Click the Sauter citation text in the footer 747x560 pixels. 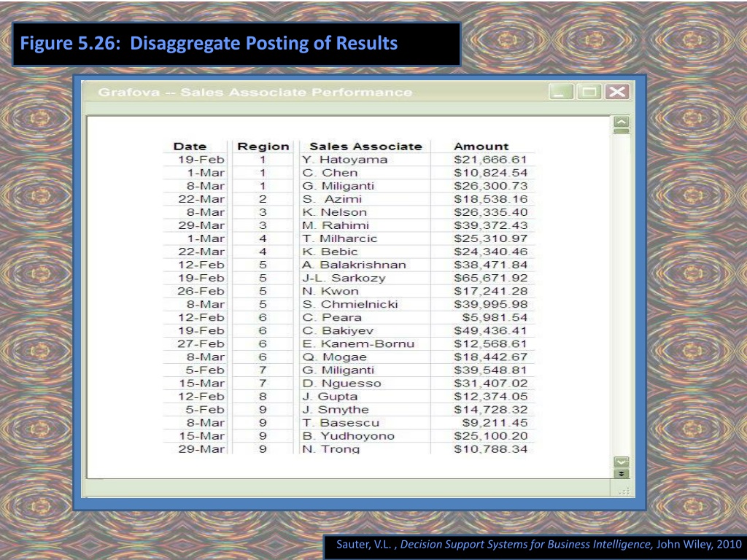(x=539, y=544)
